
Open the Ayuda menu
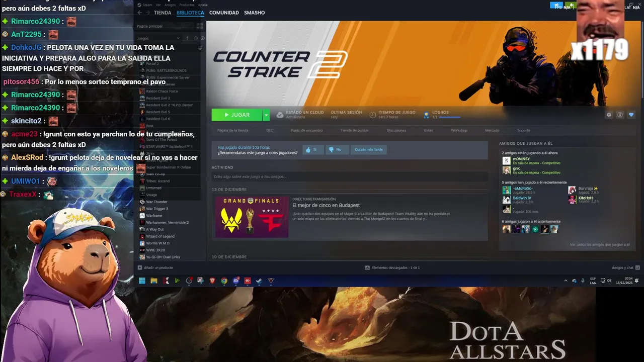click(202, 5)
